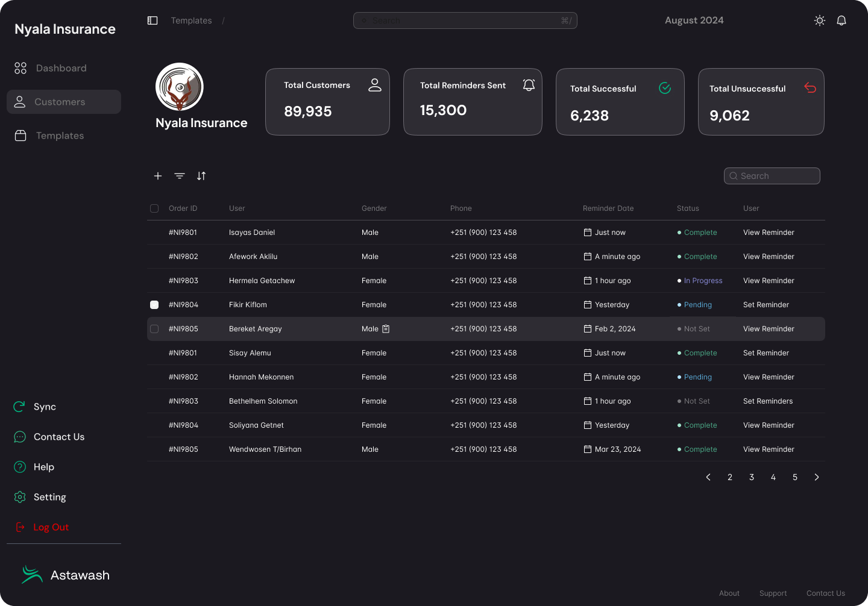This screenshot has height=606, width=868.
Task: Toggle the sidebar panel icon
Action: click(153, 20)
